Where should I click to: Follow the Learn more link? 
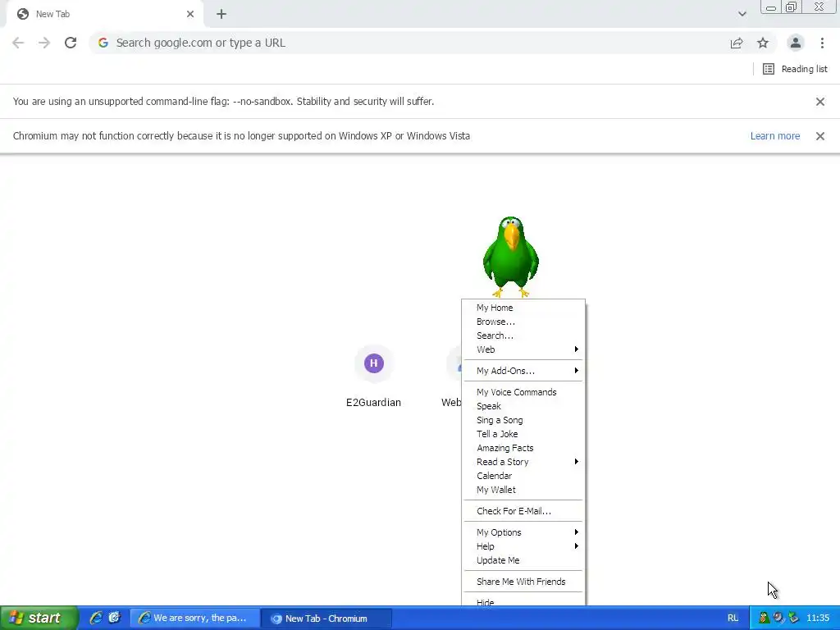(774, 136)
